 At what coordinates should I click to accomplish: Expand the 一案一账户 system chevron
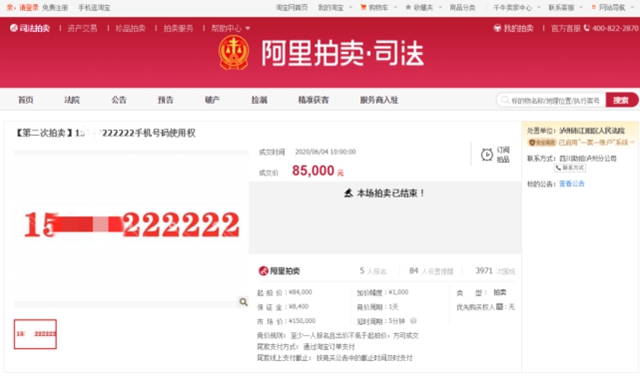(632, 142)
